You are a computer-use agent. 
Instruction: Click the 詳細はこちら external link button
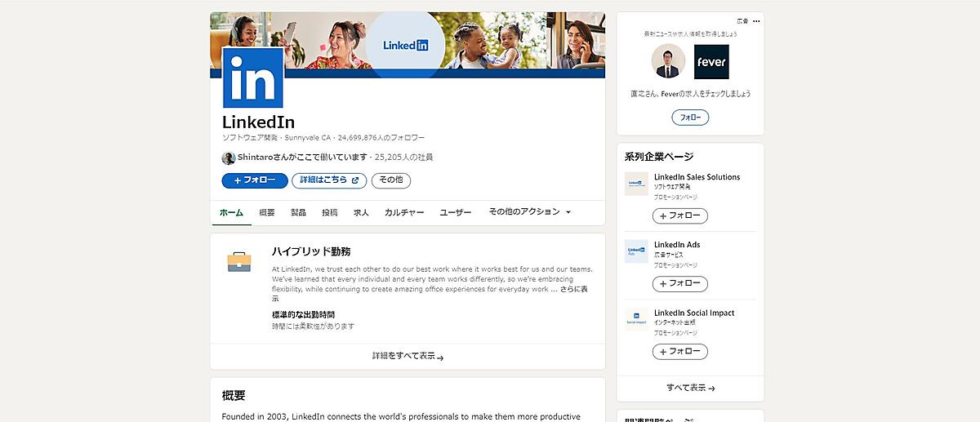[329, 180]
